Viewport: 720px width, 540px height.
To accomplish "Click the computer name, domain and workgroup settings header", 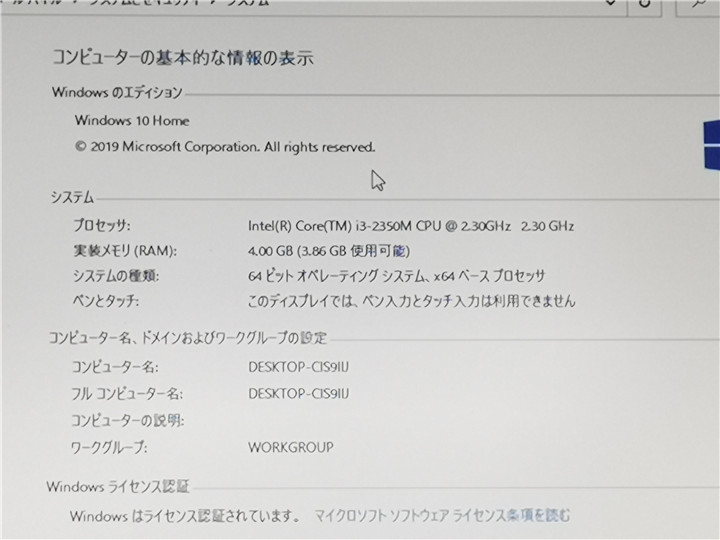I will [188, 338].
